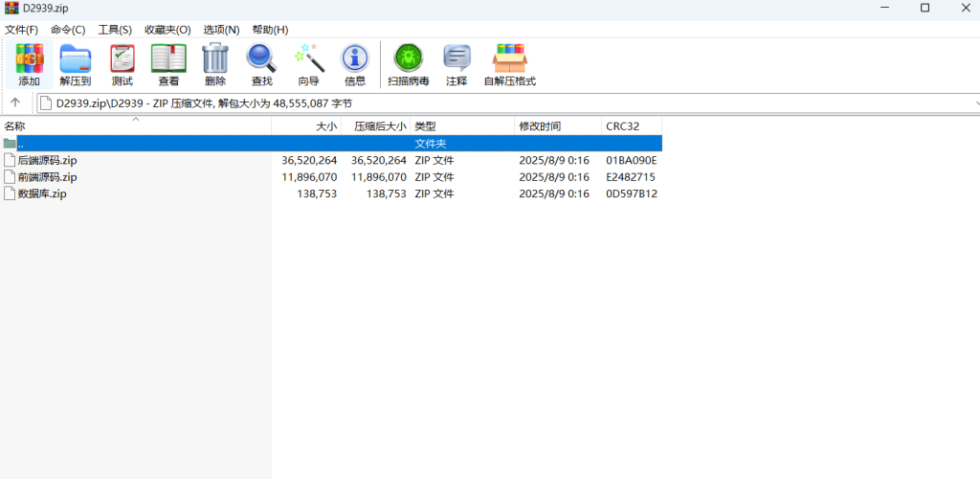The height and width of the screenshot is (479, 980).
Task: Open the 选项(N) menu
Action: 221,30
